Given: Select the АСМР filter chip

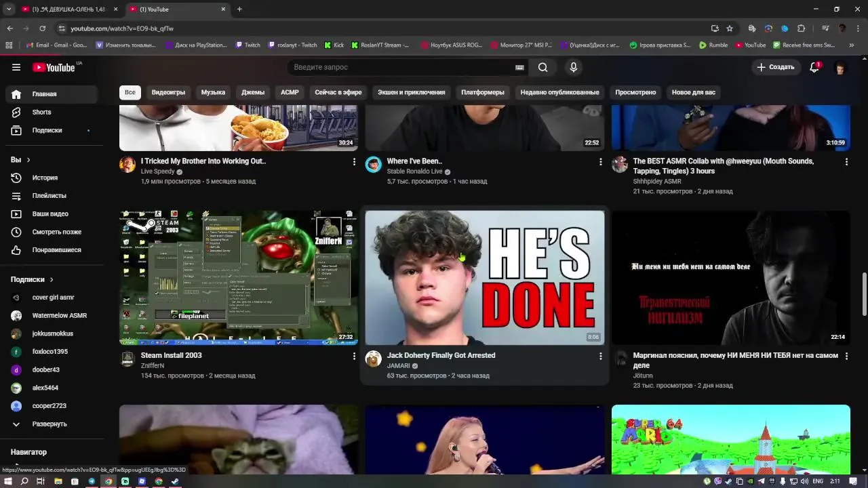Looking at the screenshot, I should click(x=290, y=92).
